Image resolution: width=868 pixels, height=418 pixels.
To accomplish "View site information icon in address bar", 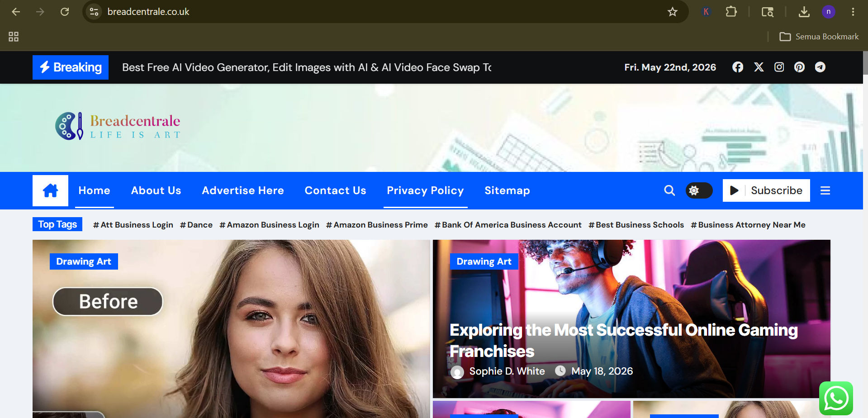I will tap(94, 12).
